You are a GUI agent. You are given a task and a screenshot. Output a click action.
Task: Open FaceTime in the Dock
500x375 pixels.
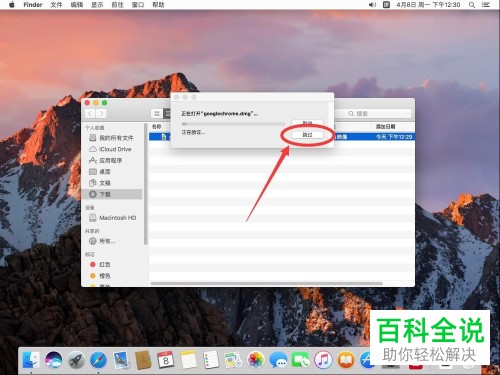coord(301,360)
